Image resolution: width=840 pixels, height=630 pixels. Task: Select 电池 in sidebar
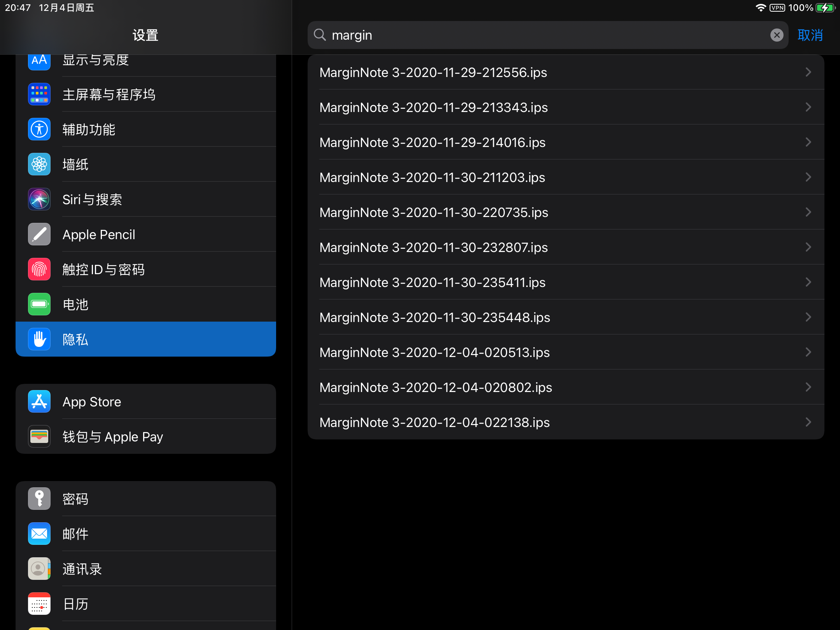point(146,304)
